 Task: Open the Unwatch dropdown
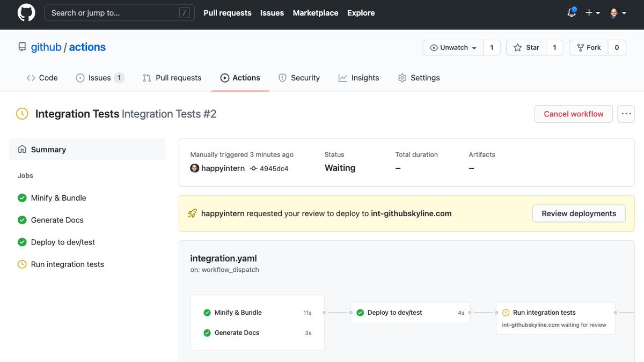coord(453,48)
